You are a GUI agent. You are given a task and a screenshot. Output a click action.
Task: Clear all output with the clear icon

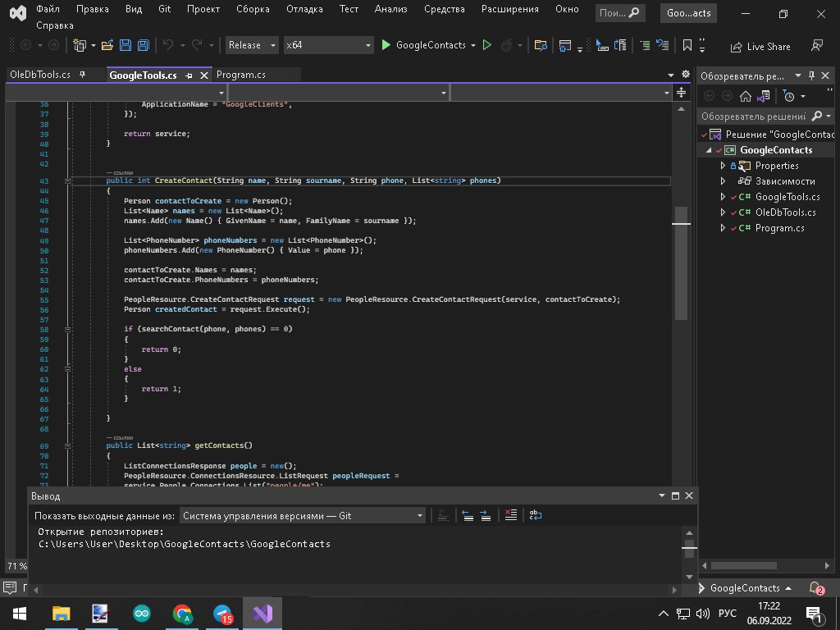[510, 516]
